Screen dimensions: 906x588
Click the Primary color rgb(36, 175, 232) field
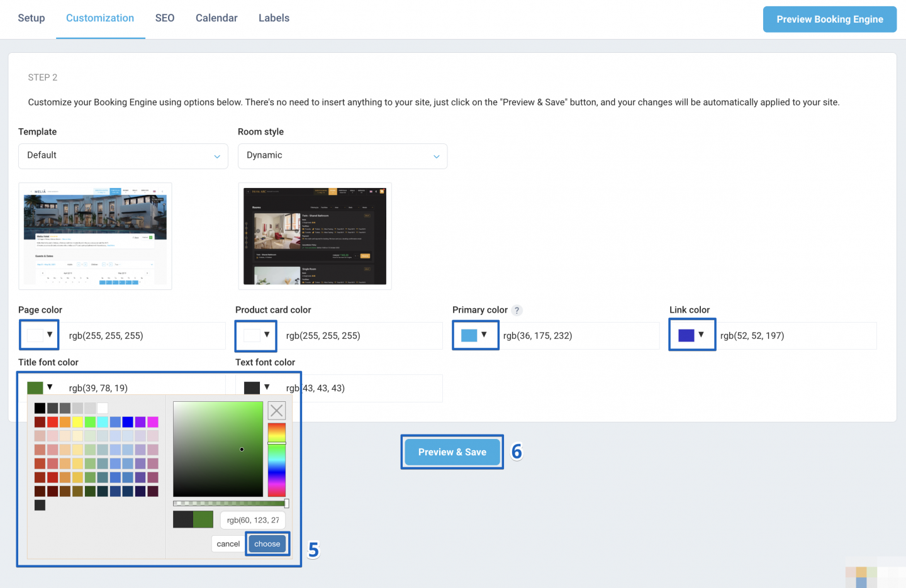579,336
